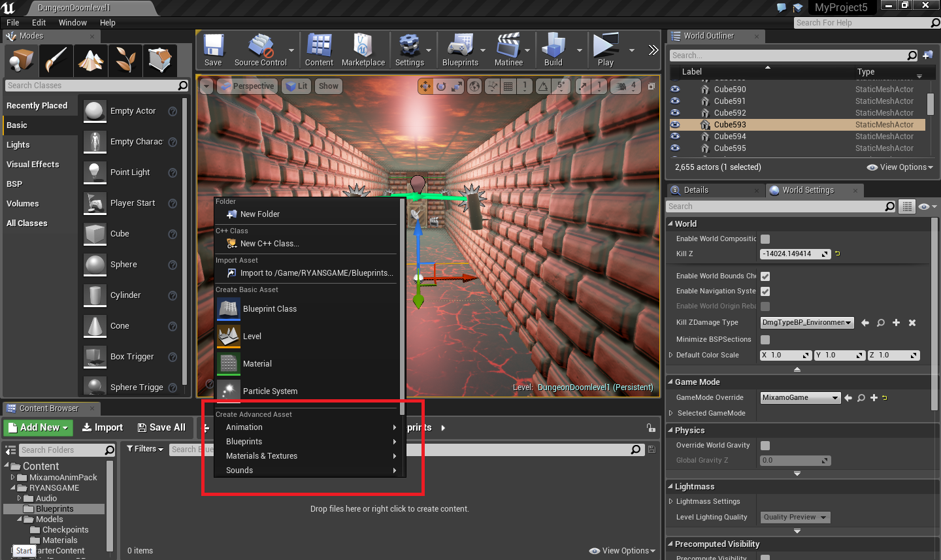Open Matinee from the main toolbar
The image size is (941, 560).
pyautogui.click(x=509, y=50)
